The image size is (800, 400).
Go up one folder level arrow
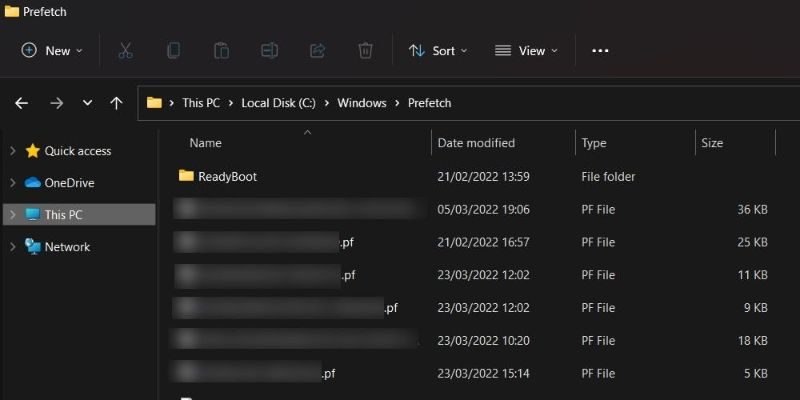click(116, 103)
